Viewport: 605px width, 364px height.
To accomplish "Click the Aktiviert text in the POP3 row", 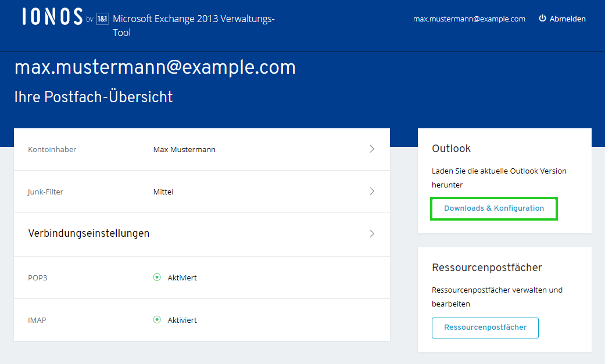I will (182, 277).
